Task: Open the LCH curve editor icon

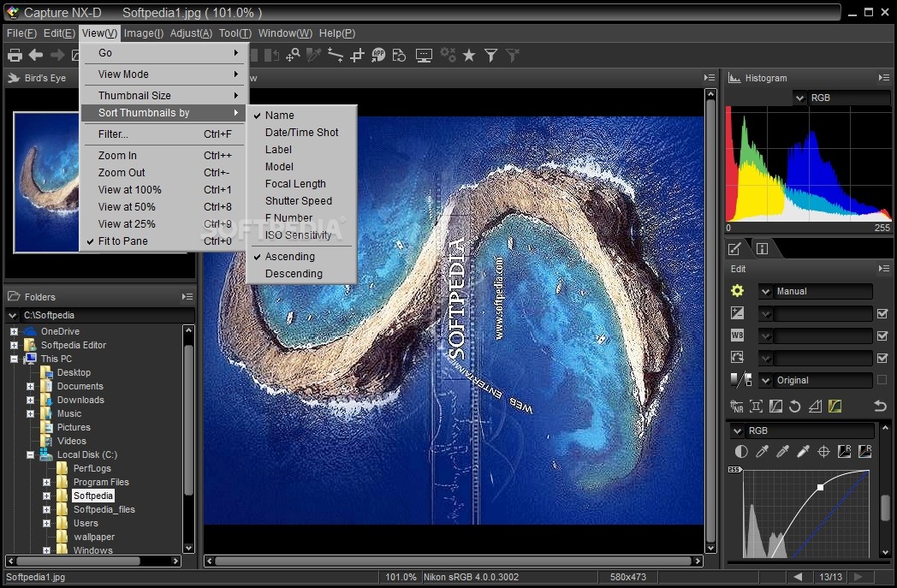Action: point(775,406)
